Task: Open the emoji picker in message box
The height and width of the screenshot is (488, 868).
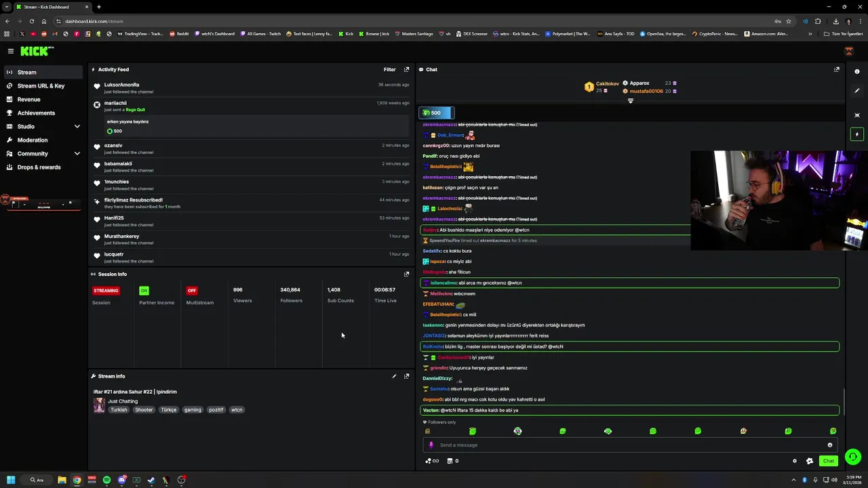Action: [x=829, y=445]
